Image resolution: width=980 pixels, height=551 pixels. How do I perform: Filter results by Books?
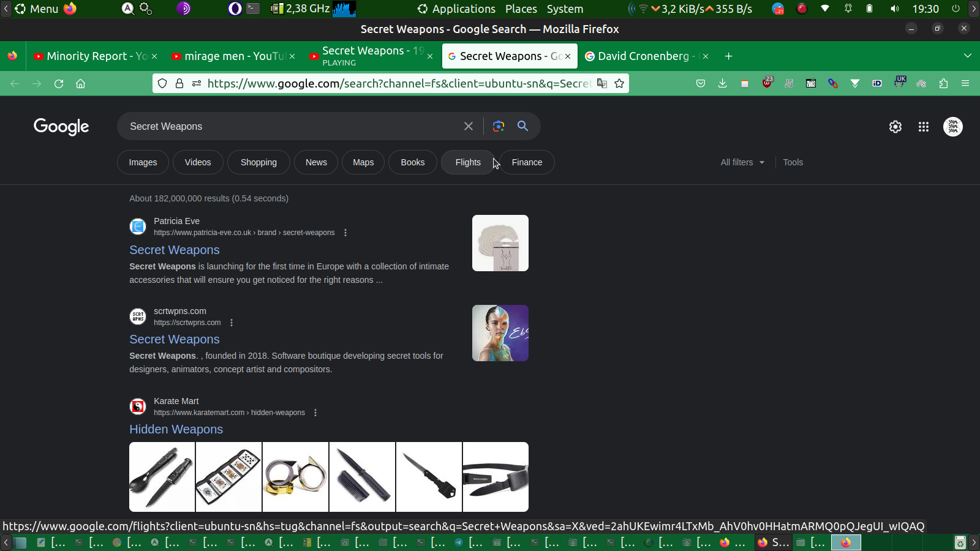click(413, 162)
